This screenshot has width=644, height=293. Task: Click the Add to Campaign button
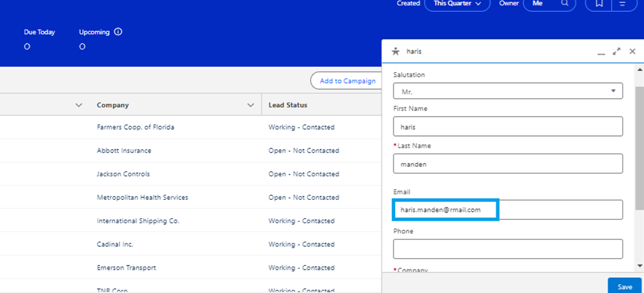[347, 81]
